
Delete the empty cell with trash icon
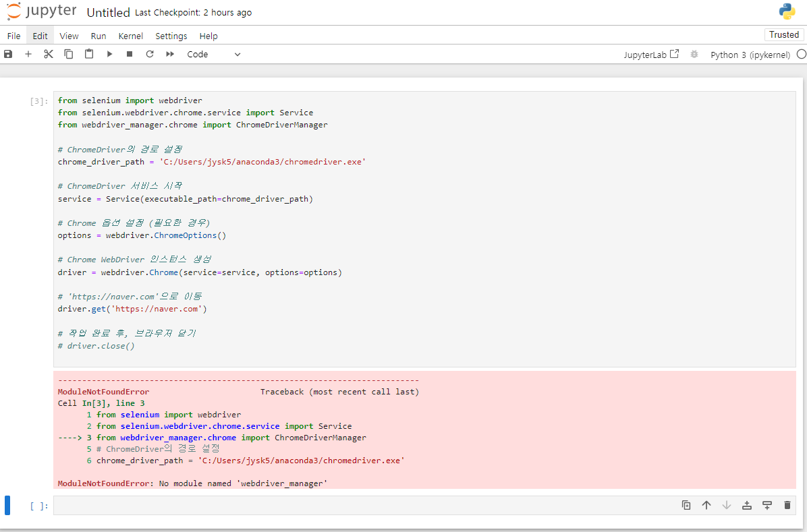tap(787, 505)
